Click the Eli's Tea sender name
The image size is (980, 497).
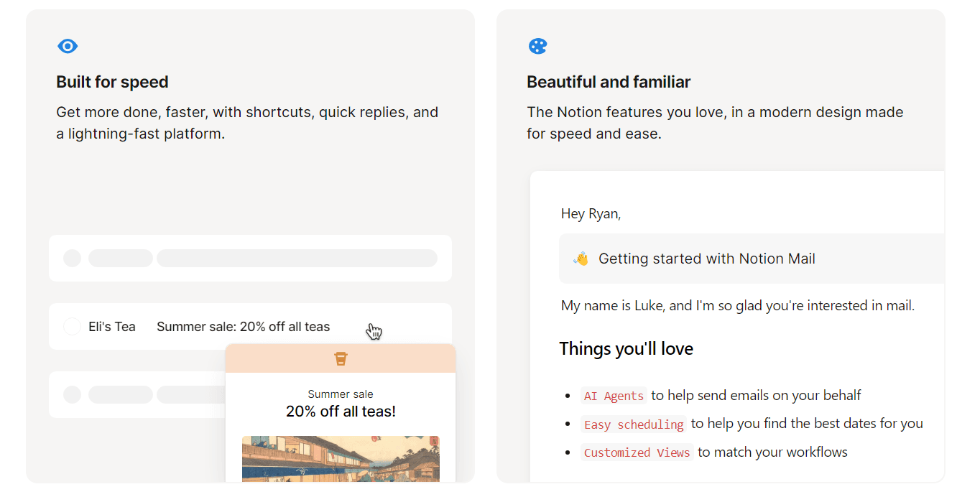[x=112, y=326]
